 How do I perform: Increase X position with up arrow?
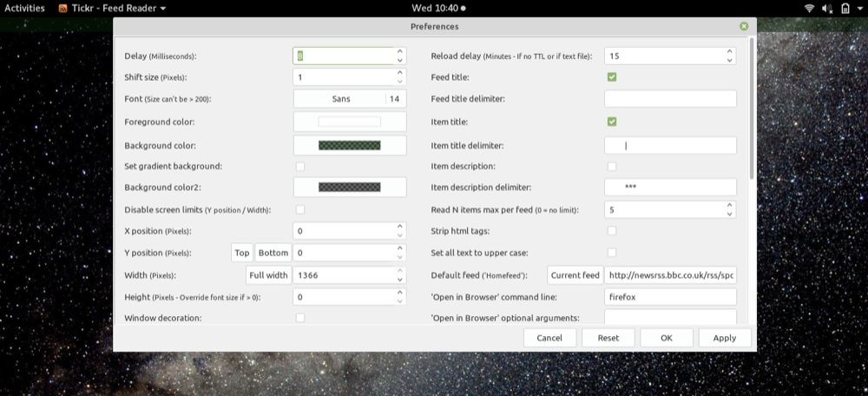[399, 227]
